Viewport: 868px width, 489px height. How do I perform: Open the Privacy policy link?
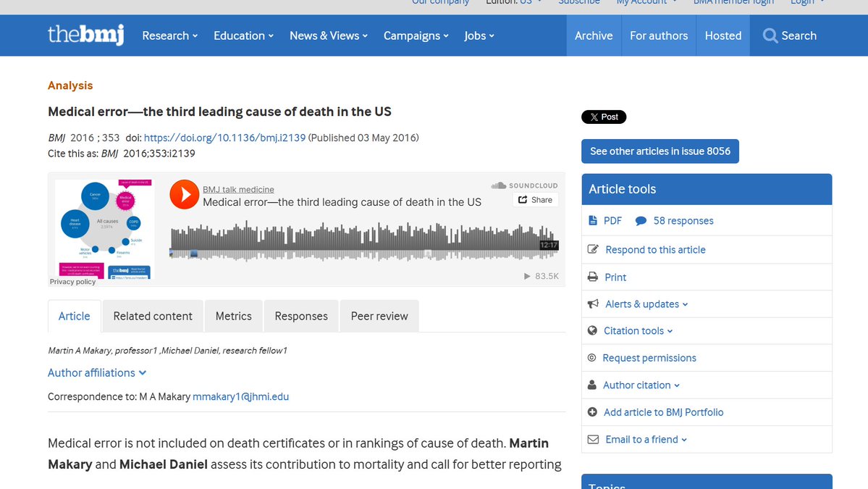click(x=72, y=282)
